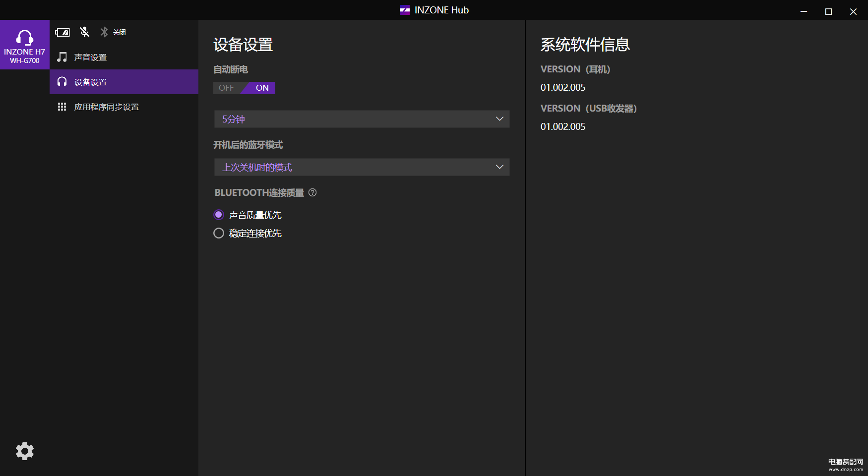Open 设备设置 menu item
This screenshot has height=476, width=868.
coord(124,82)
